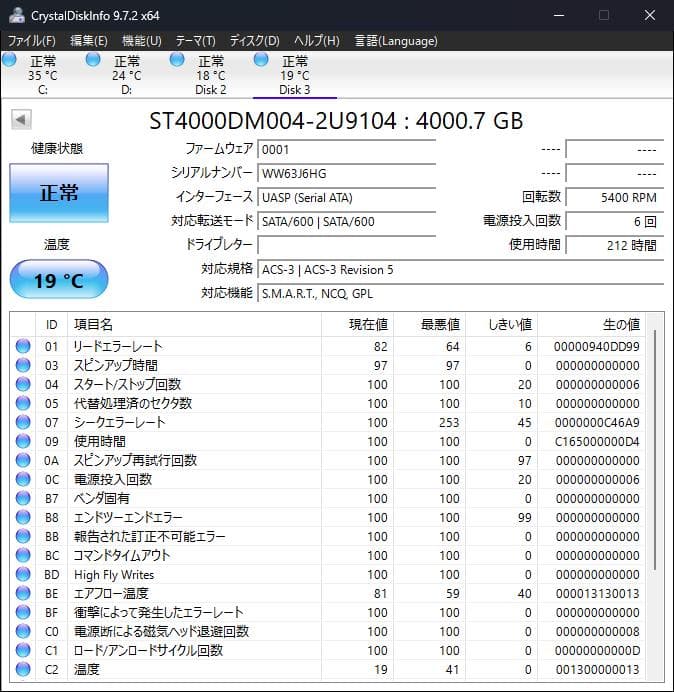Click the シリアルナンバー field WW63J6HG

[346, 173]
